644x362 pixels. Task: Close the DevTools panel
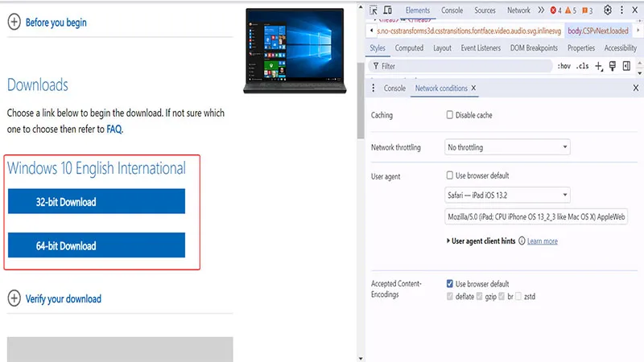(x=635, y=10)
